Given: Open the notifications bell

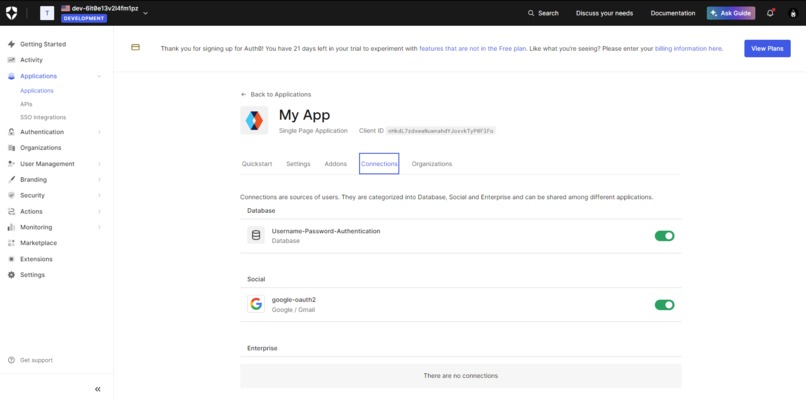Looking at the screenshot, I should pos(770,13).
